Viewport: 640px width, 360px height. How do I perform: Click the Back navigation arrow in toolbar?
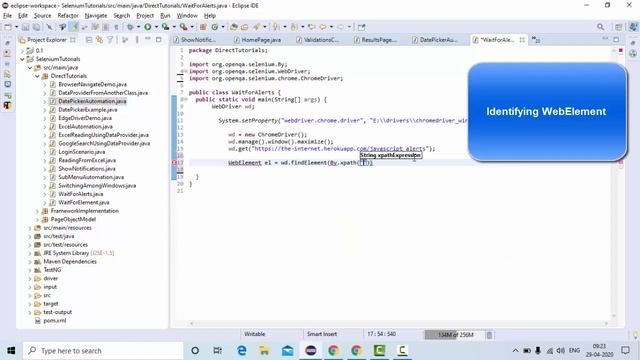322,27
